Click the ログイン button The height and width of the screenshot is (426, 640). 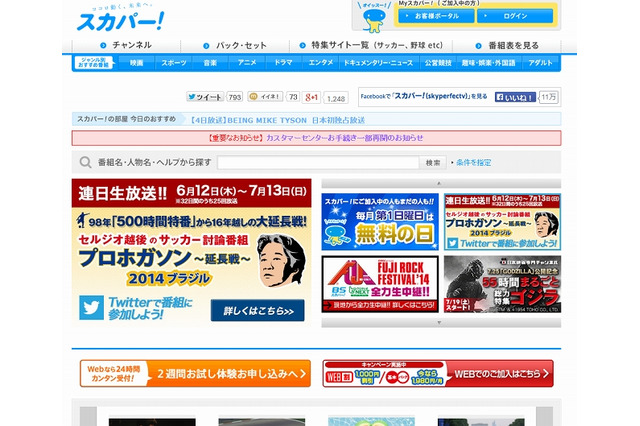(515, 16)
